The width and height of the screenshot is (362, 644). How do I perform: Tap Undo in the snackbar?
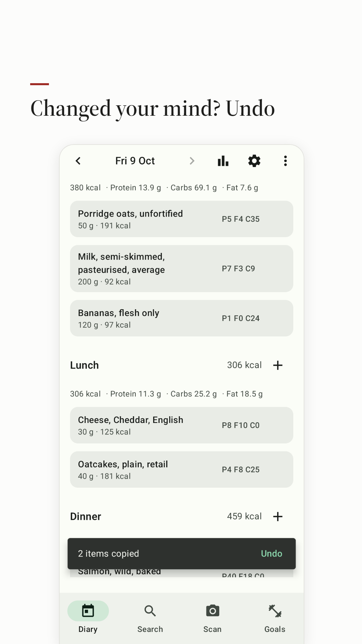point(271,553)
